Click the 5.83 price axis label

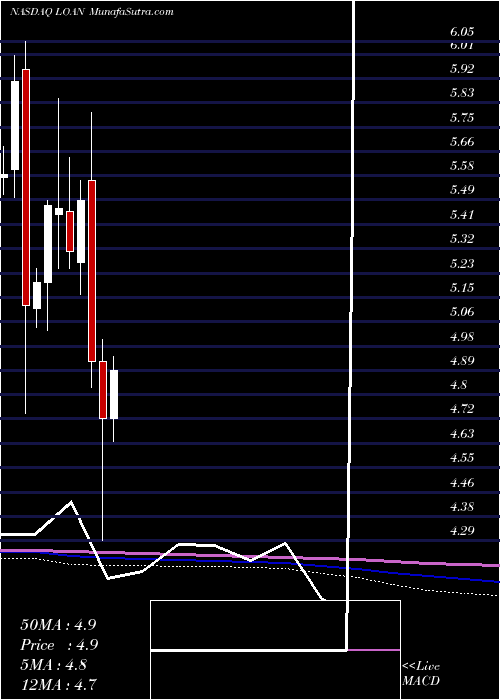point(462,93)
